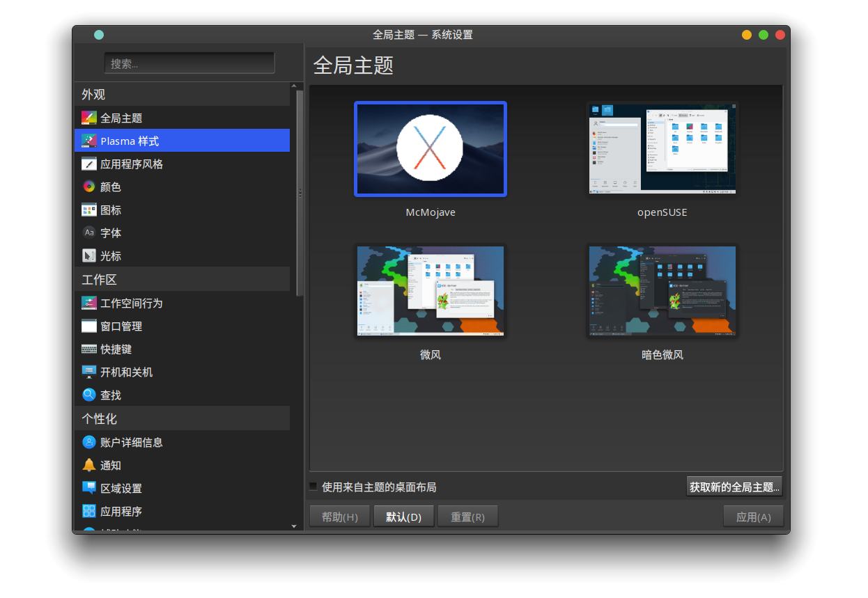
Task: Click the openSUSE theme name label
Action: (662, 212)
